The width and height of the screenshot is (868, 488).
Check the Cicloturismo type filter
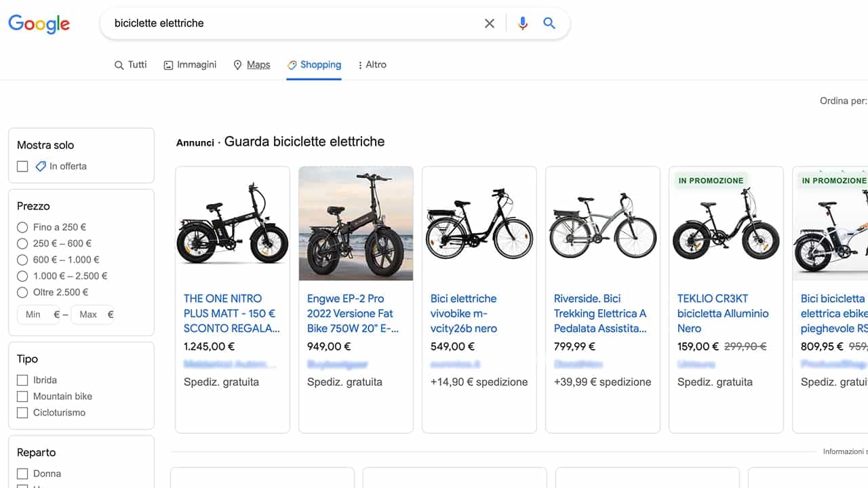(x=22, y=413)
